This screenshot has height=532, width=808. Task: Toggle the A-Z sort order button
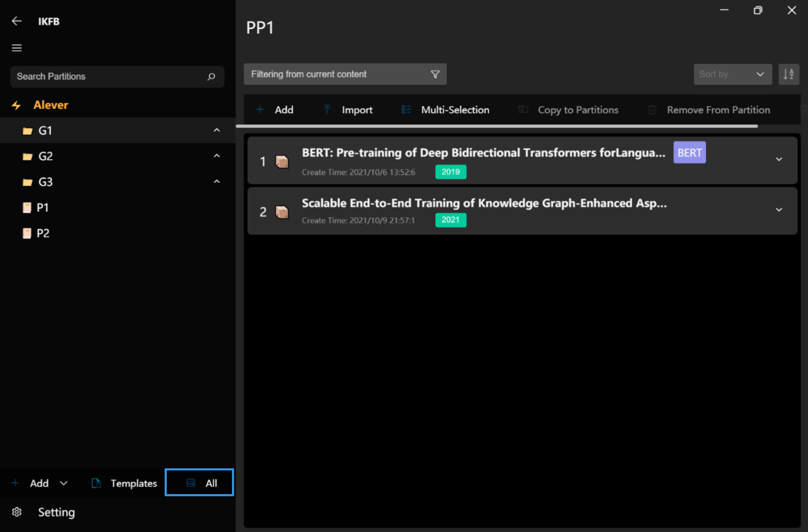(788, 74)
